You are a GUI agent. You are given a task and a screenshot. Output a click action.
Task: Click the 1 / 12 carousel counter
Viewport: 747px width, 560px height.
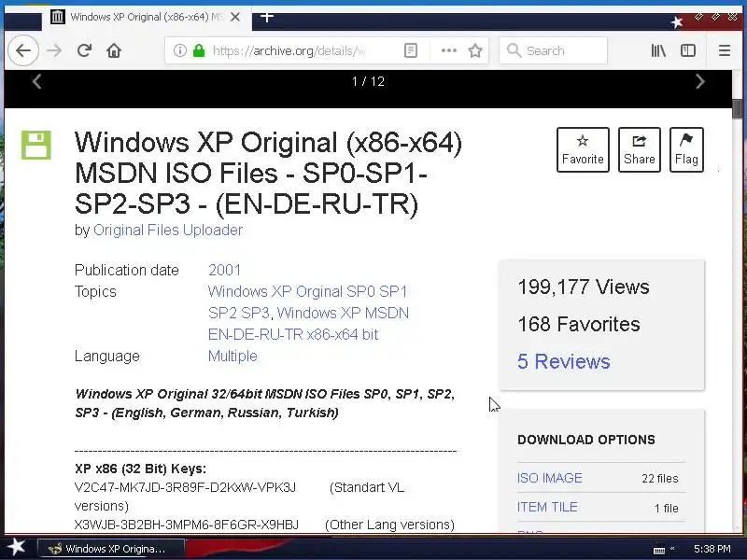[x=368, y=81]
